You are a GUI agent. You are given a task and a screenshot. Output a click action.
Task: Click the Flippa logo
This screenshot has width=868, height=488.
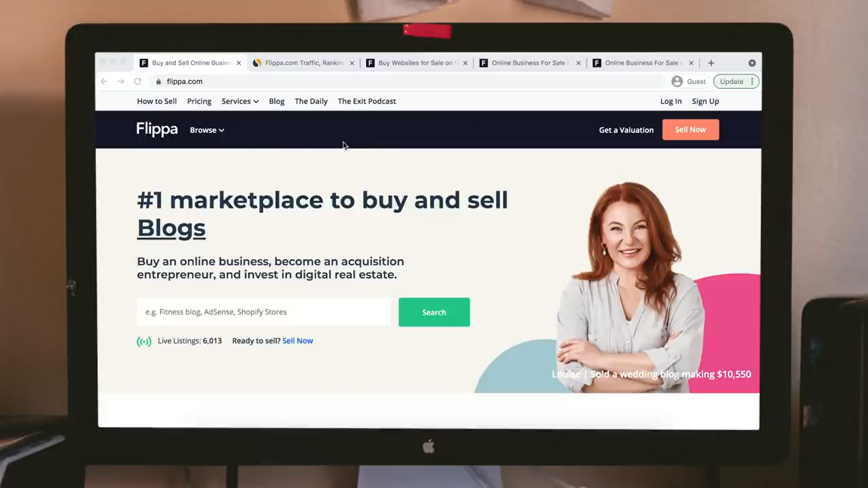[x=157, y=130]
